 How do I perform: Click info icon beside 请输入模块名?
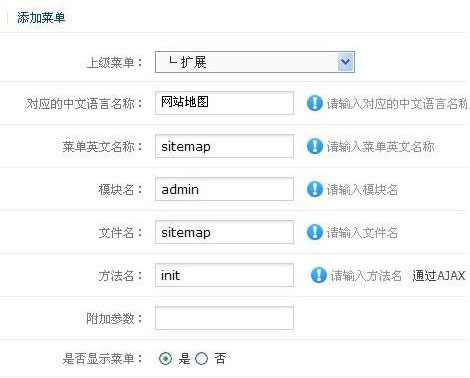point(314,189)
